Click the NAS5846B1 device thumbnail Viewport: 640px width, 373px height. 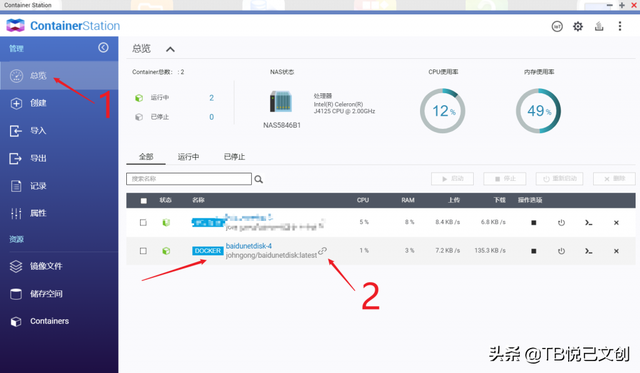pos(281,101)
